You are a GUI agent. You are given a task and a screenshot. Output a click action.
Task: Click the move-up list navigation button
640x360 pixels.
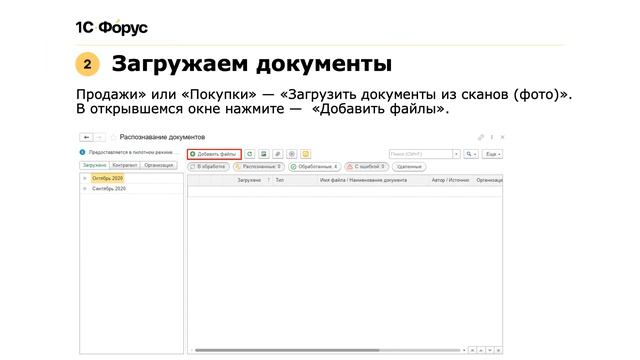(481, 350)
